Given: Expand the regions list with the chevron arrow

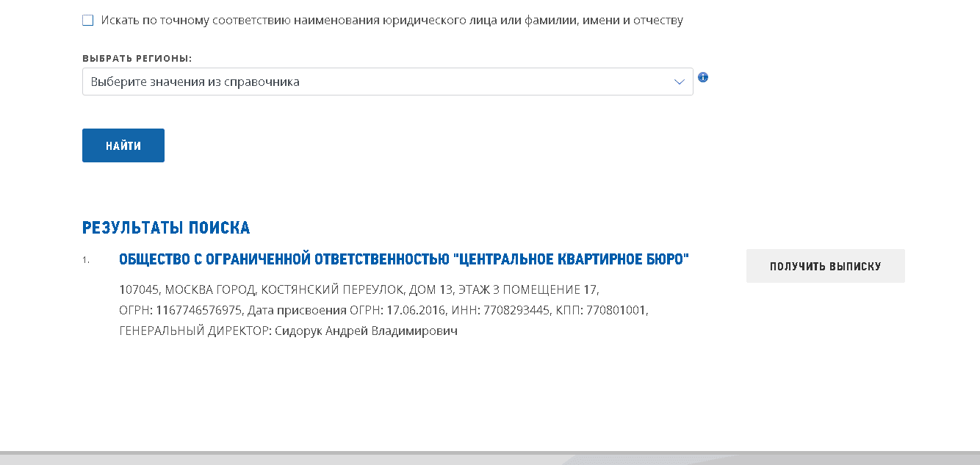Looking at the screenshot, I should (680, 82).
